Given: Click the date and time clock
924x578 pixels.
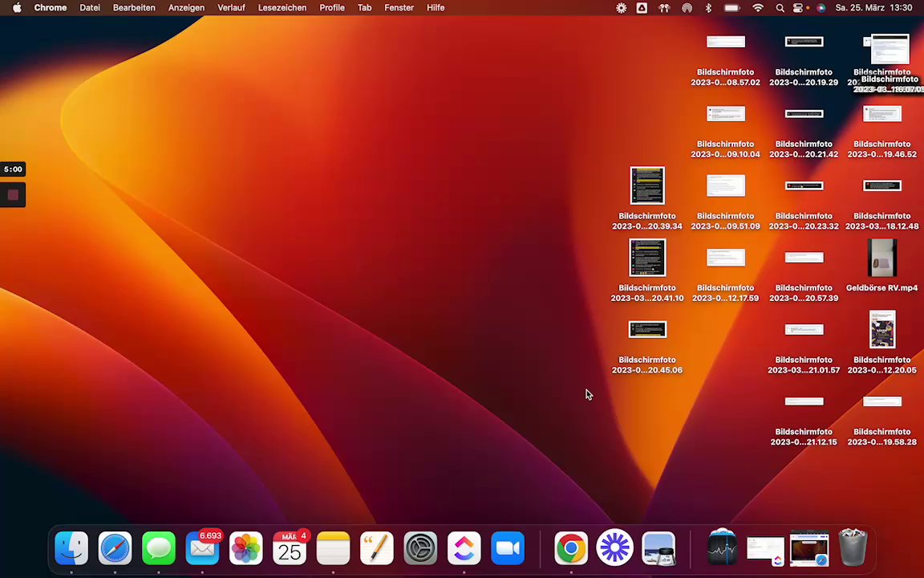Looking at the screenshot, I should coord(873,8).
